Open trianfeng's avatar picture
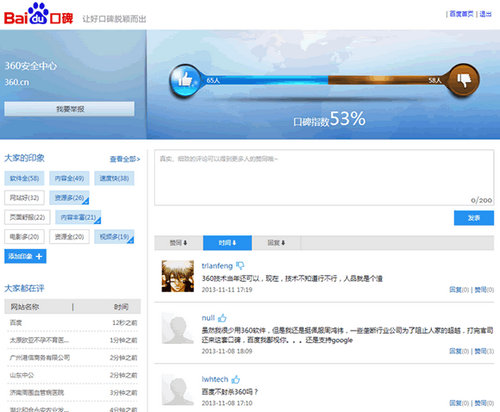Viewport: 500px width, 412px height. [x=178, y=276]
